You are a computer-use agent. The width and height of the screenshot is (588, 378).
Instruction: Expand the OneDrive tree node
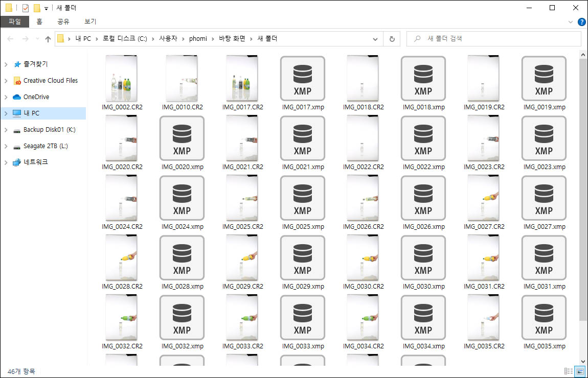pyautogui.click(x=6, y=97)
